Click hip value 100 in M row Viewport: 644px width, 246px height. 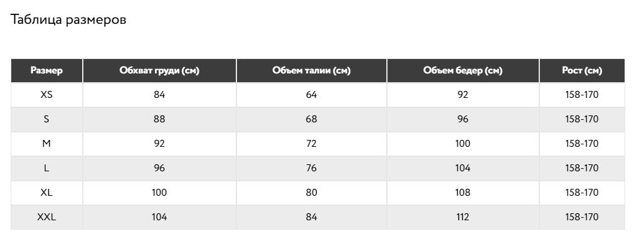[463, 144]
